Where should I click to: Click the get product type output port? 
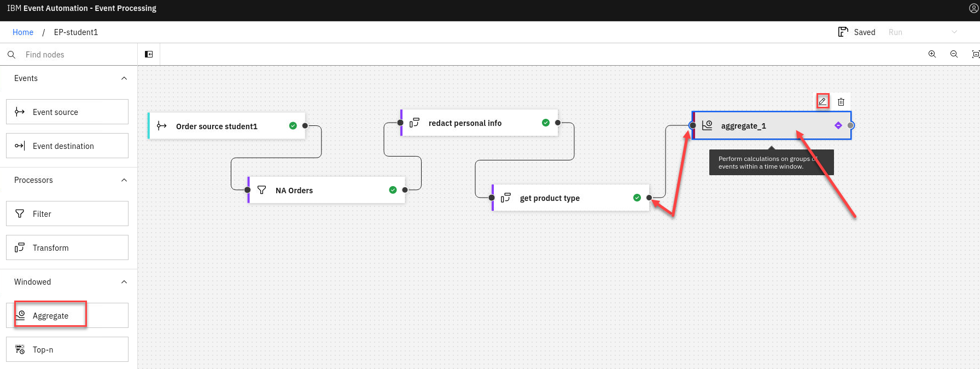[x=649, y=198]
